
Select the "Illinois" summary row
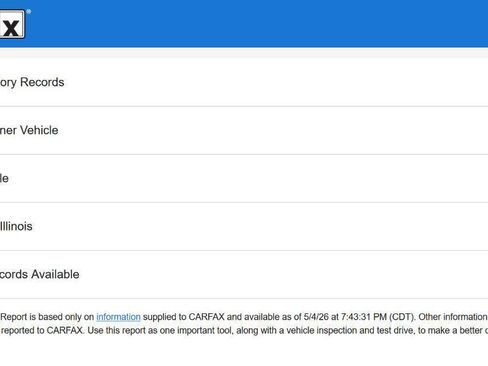tap(244, 226)
